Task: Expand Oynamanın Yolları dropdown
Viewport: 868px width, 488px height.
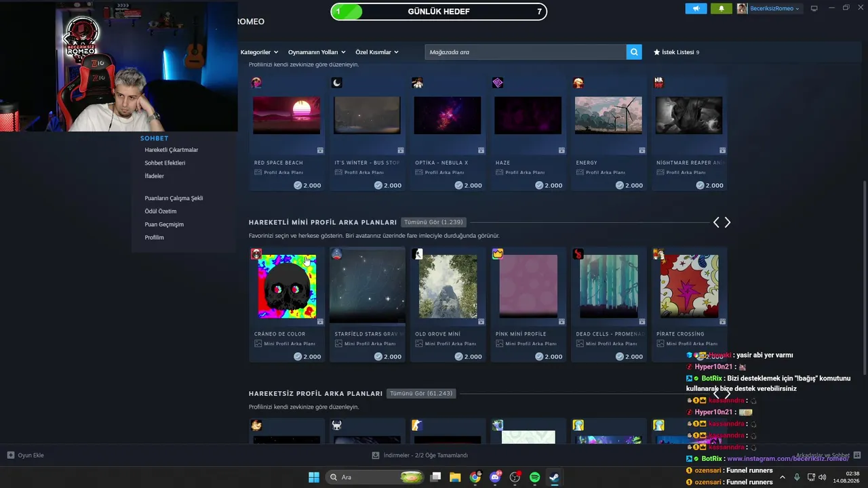Action: pos(317,52)
